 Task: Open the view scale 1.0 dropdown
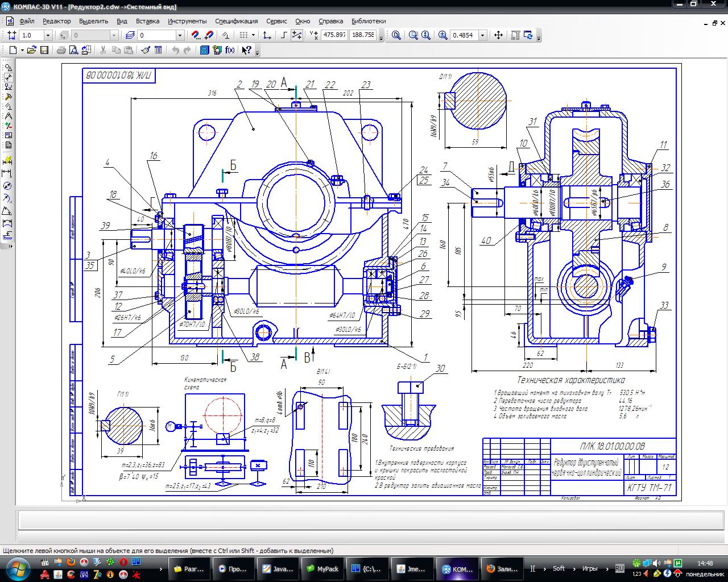[x=48, y=35]
